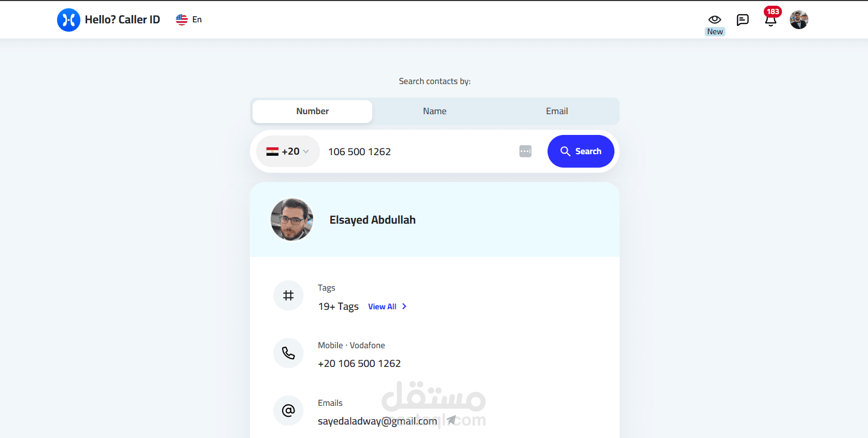This screenshot has height=438, width=868.
Task: Open the messages chat icon
Action: 743,20
